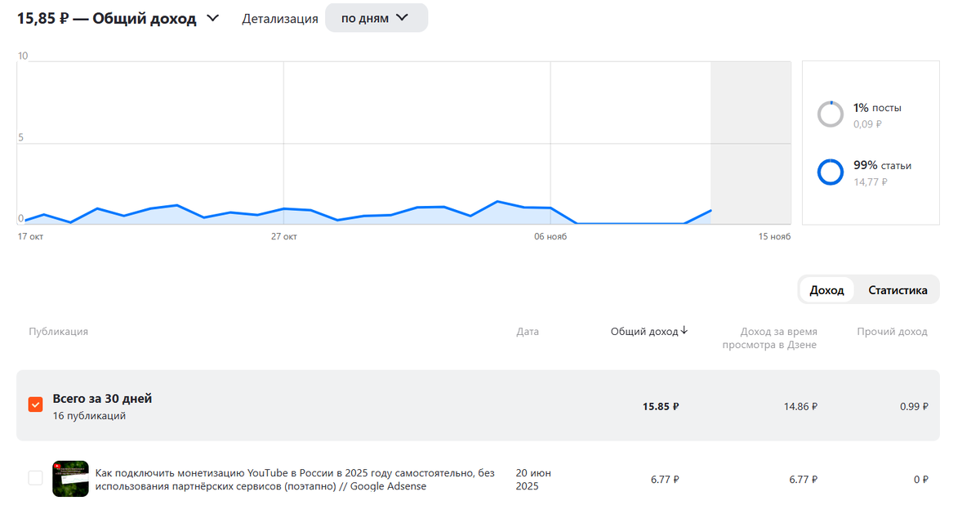Screen dimensions: 980x514
Task: Click the 15 нояб axis label
Action: [x=774, y=236]
